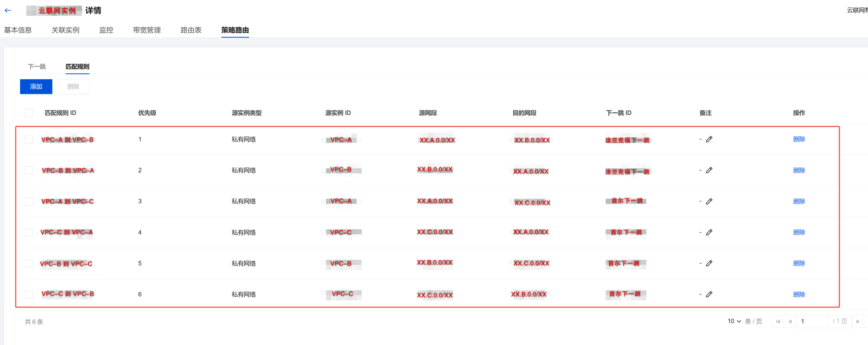Open the 10 条/页 page size dropdown
The image size is (868, 345).
734,321
